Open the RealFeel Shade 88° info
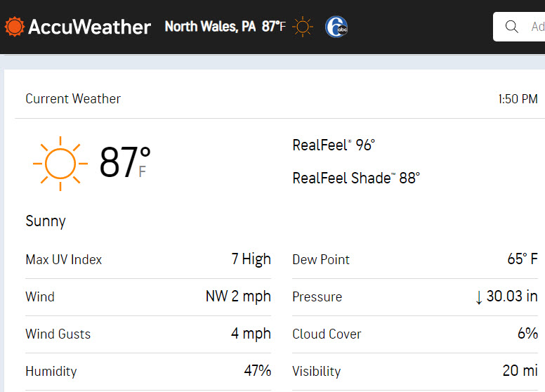Screen dimensions: 545x392 coord(356,178)
